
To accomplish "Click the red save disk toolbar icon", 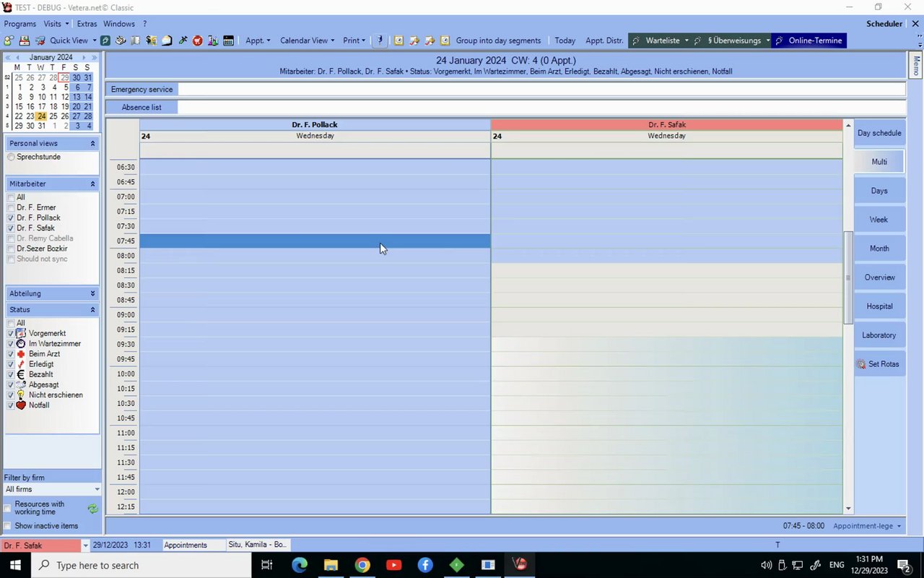I will click(x=25, y=40).
